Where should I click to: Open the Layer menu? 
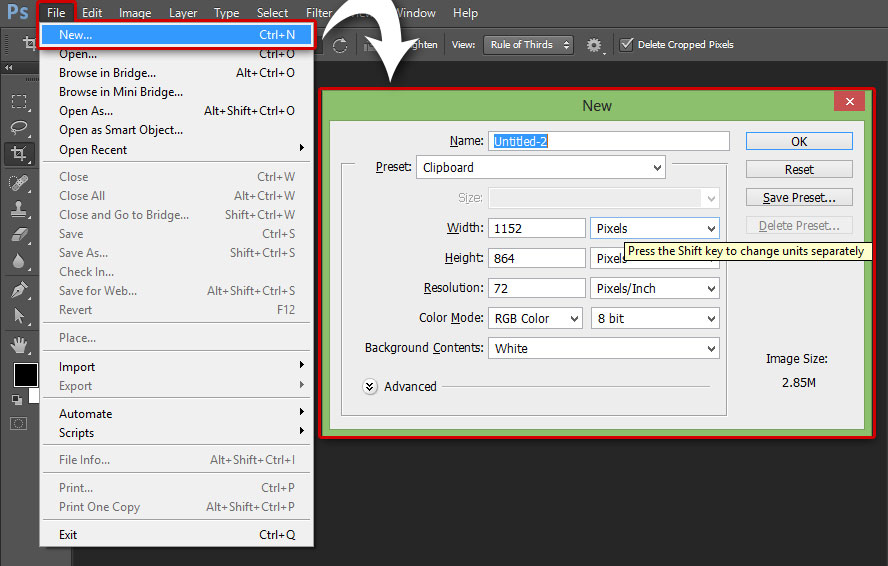tap(183, 12)
